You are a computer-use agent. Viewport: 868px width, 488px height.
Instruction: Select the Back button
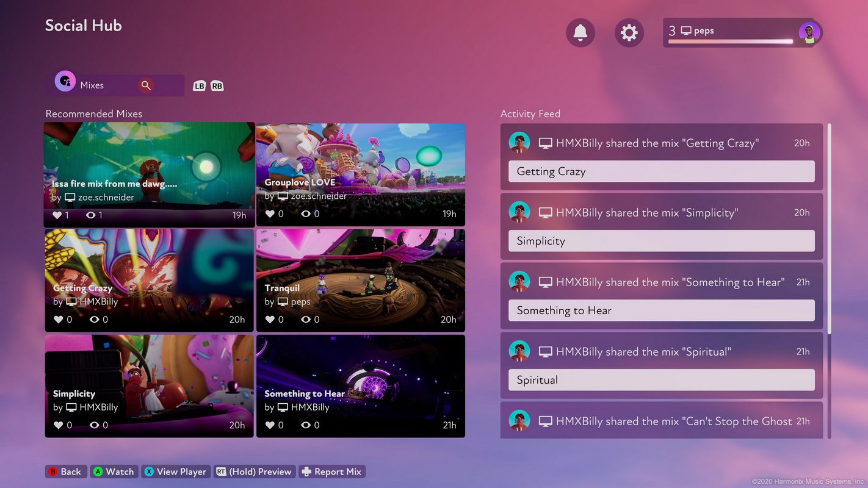tap(64, 472)
